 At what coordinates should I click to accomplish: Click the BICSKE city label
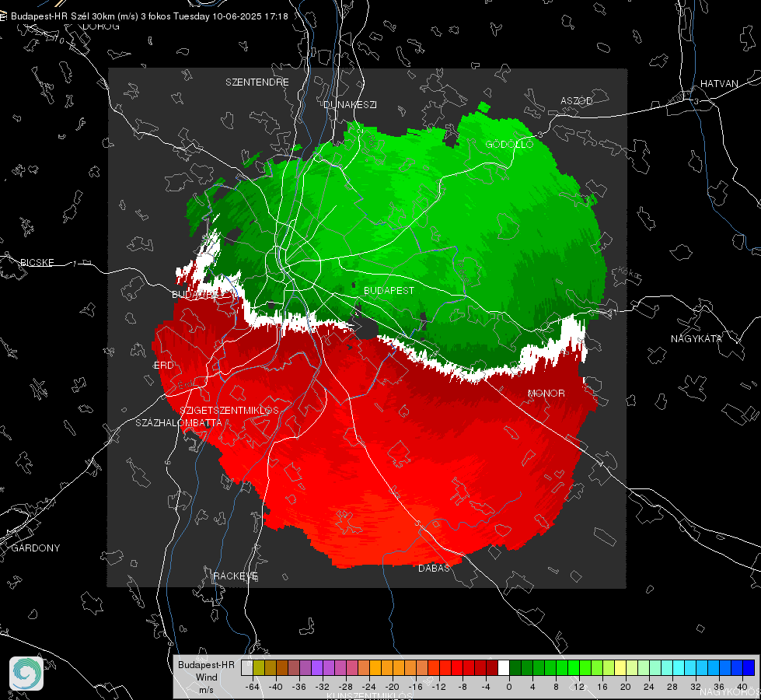tap(37, 262)
